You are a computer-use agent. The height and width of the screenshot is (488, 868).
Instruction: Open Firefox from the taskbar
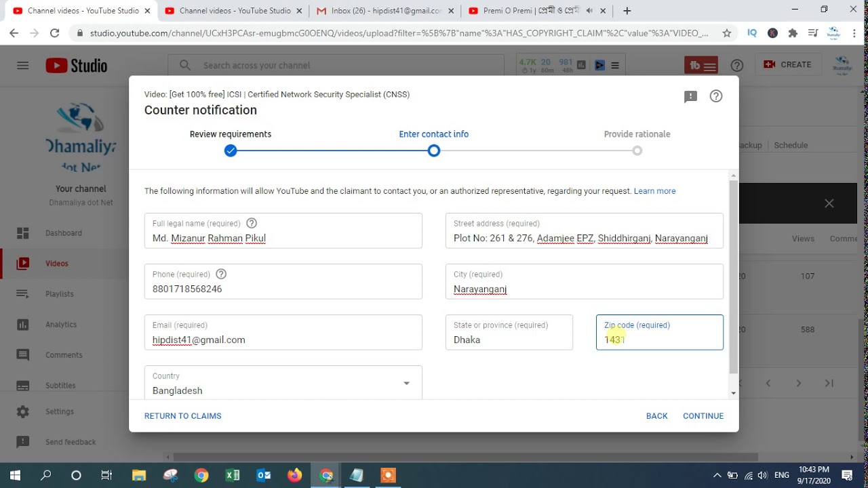[x=294, y=475]
